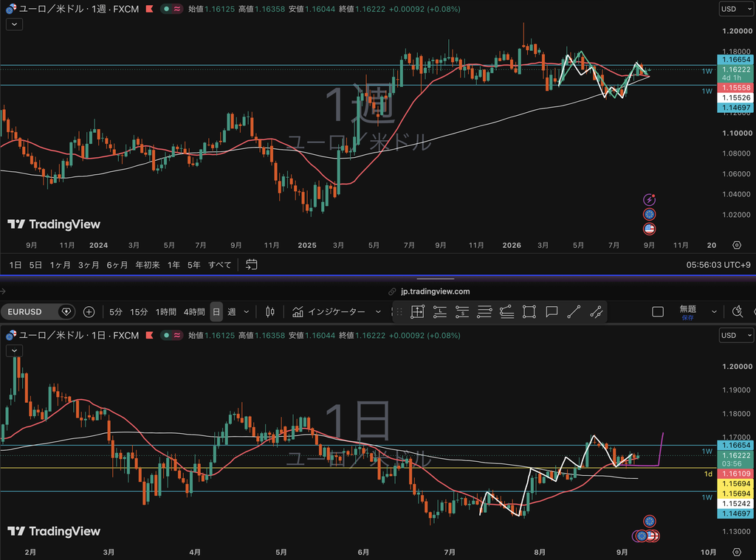Open the layout selection square icon

[x=658, y=312]
